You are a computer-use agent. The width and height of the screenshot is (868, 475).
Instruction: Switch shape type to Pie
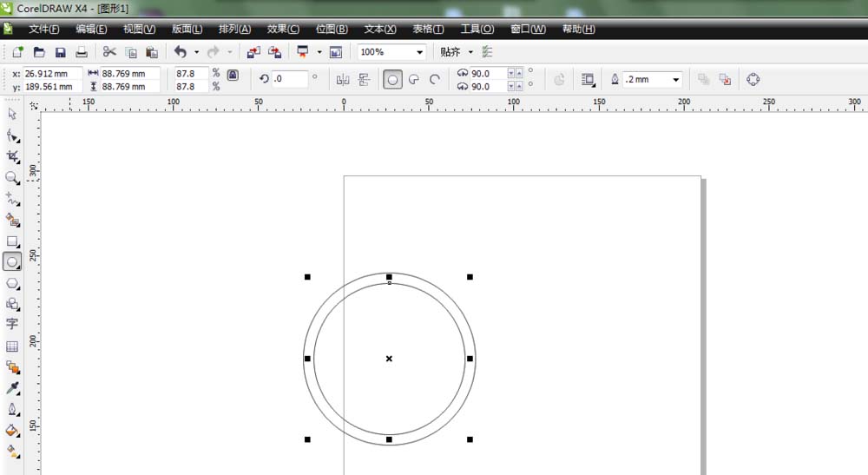click(413, 80)
